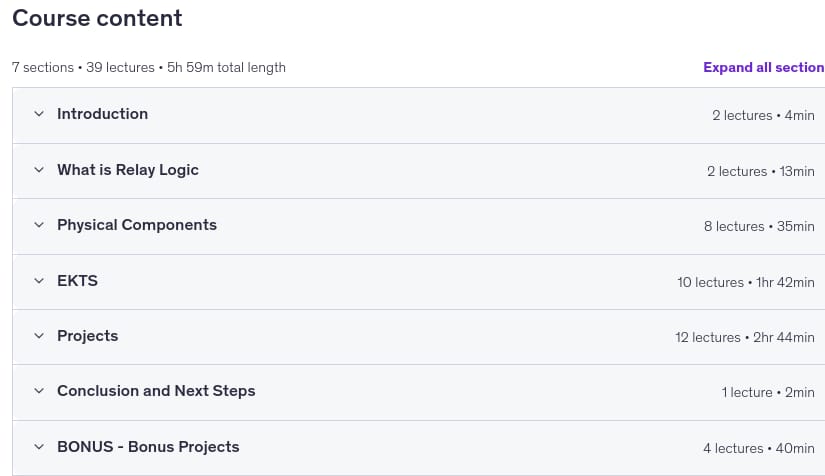Click the BONUS - Bonus Projects chevron
825x476 pixels.
coord(39,447)
